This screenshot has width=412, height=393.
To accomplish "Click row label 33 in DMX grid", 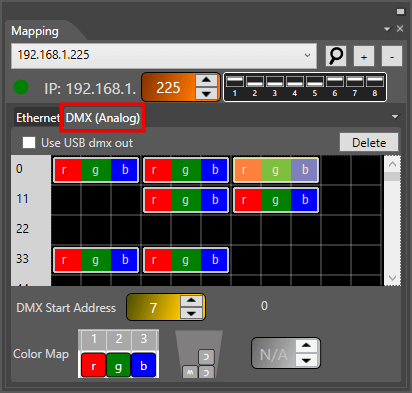I will [23, 259].
